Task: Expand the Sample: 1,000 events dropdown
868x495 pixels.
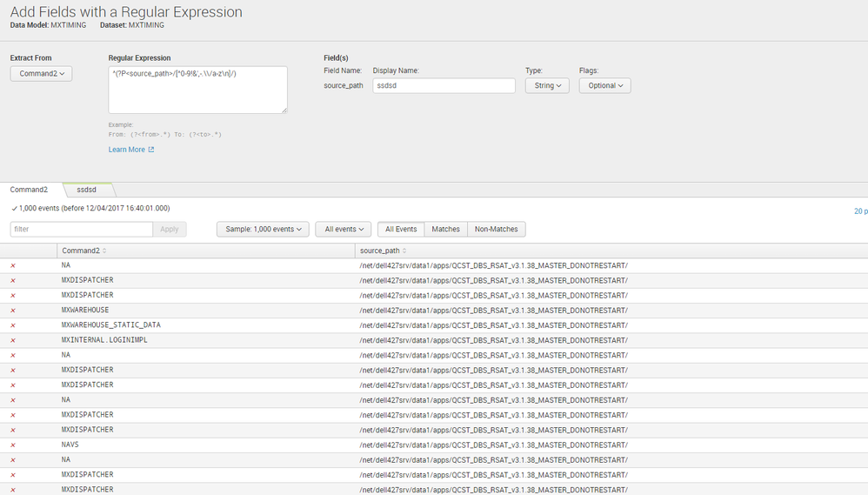Action: pos(263,229)
